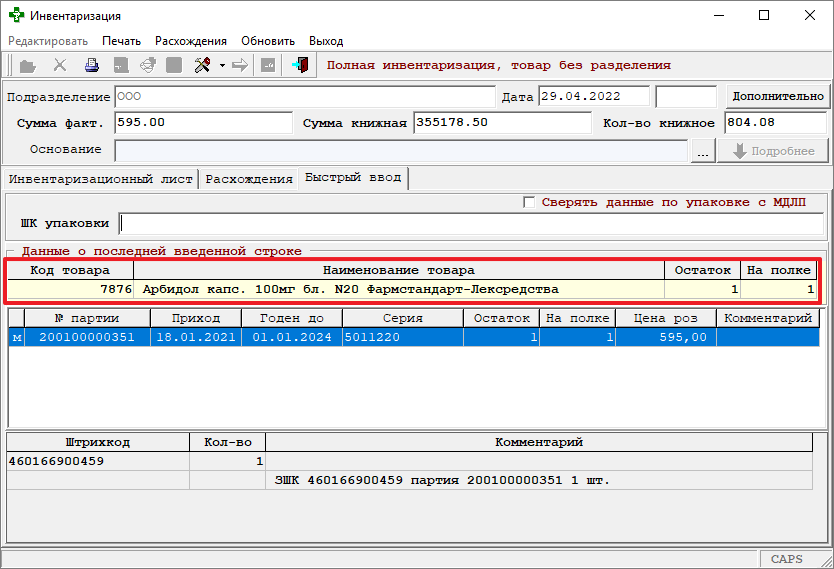
Task: Click the right arrow toolbar icon
Action: (240, 66)
